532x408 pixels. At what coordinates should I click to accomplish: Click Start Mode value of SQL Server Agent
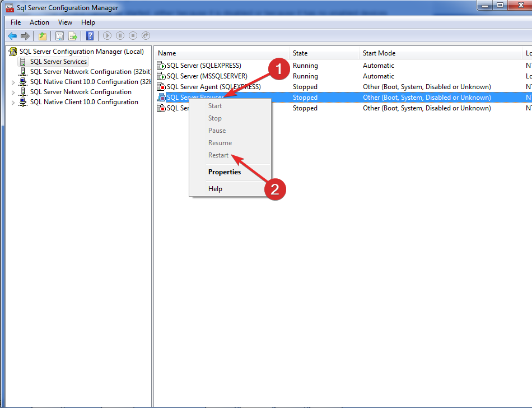(427, 87)
